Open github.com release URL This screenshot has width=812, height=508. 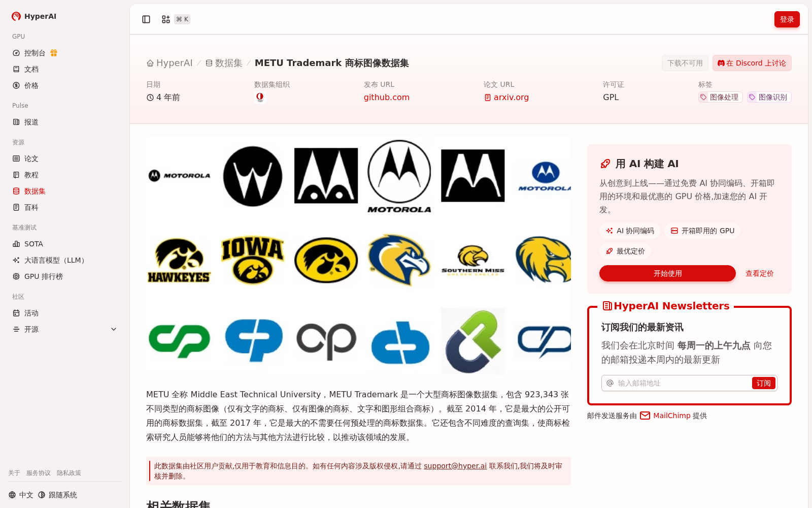click(386, 97)
